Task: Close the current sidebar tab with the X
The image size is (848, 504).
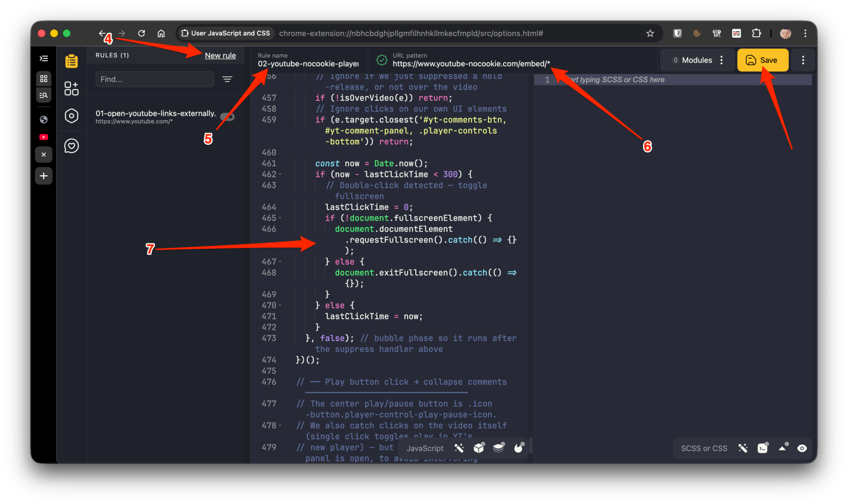Action: tap(44, 154)
